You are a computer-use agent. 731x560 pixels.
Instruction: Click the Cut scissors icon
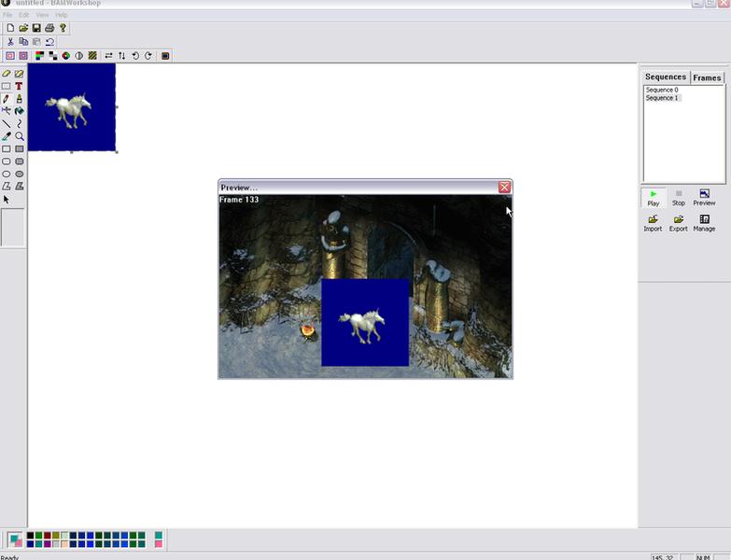coord(10,42)
